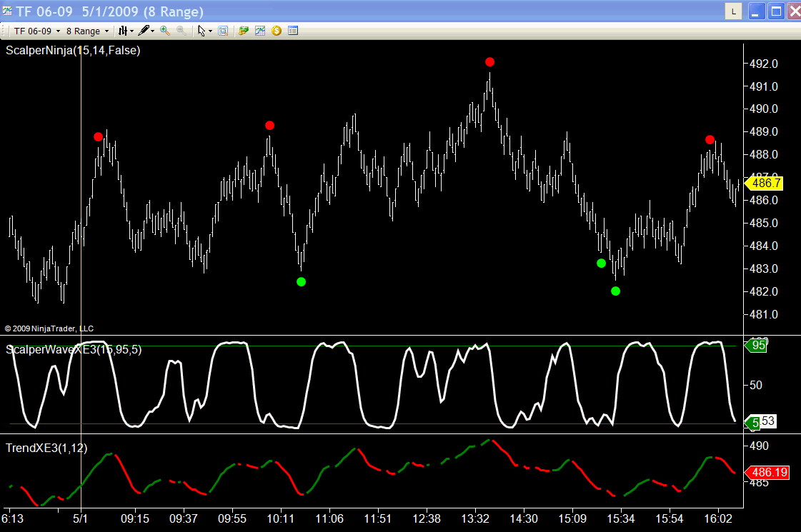
Task: Click the red signal dot near 16:02
Action: click(710, 140)
